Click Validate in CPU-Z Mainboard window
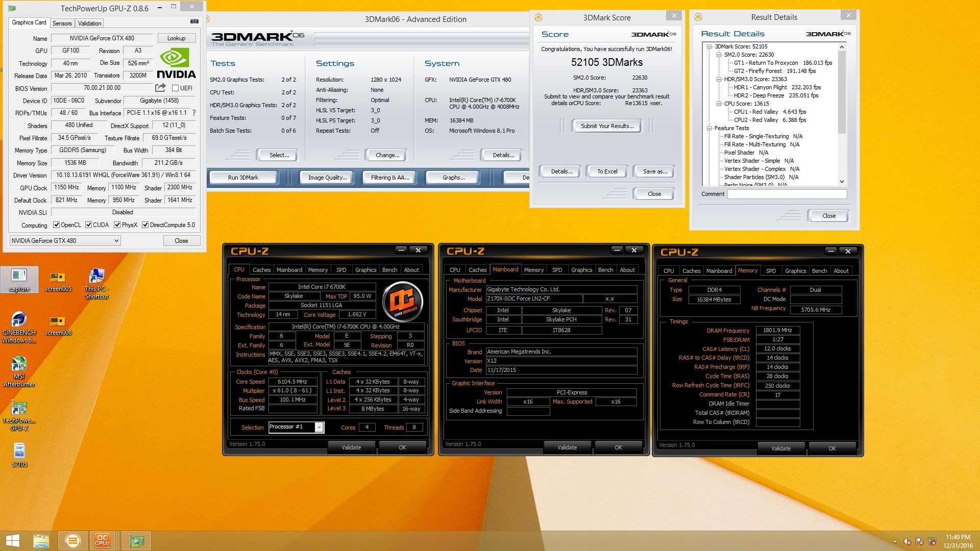Image resolution: width=980 pixels, height=551 pixels. pyautogui.click(x=567, y=447)
